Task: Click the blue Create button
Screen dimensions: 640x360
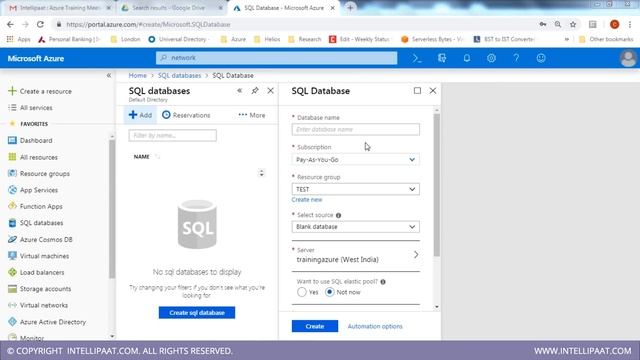Action: point(315,326)
